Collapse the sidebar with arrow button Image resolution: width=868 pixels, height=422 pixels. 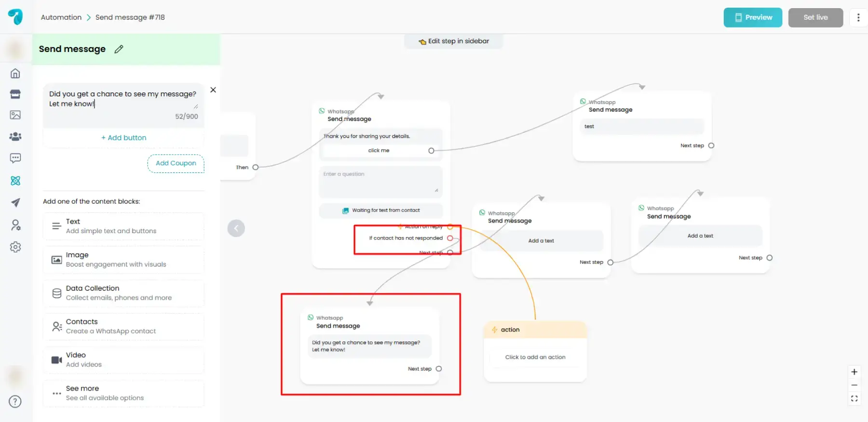(236, 228)
